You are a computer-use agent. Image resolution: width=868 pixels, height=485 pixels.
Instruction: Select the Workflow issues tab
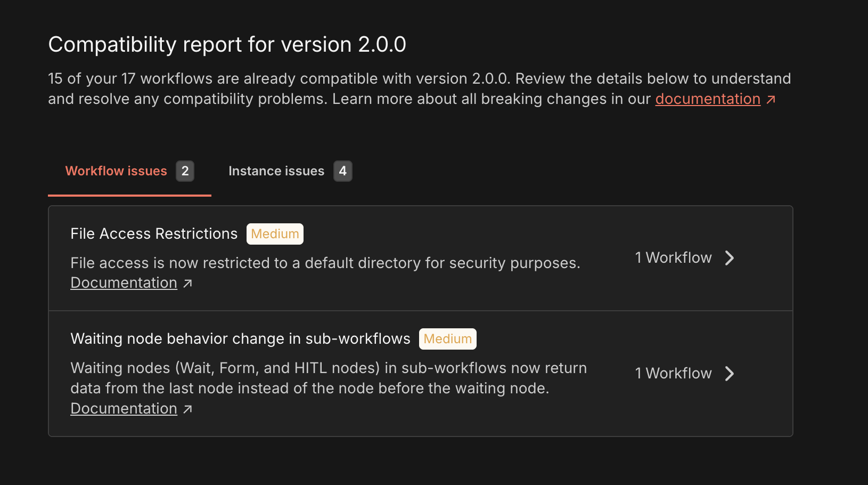coord(116,171)
